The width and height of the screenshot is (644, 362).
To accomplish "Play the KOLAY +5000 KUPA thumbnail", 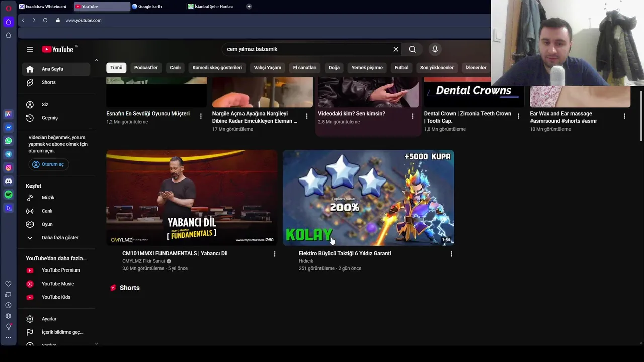I will click(368, 198).
